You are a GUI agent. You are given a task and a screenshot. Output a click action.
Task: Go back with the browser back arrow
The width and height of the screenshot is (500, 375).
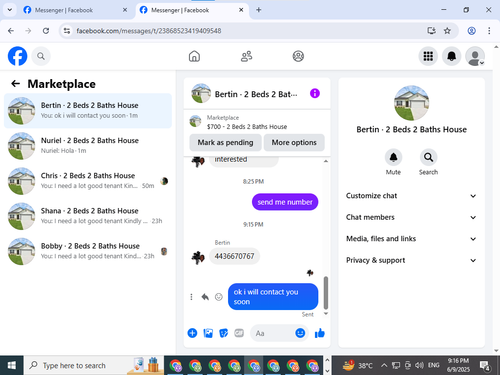pyautogui.click(x=11, y=31)
